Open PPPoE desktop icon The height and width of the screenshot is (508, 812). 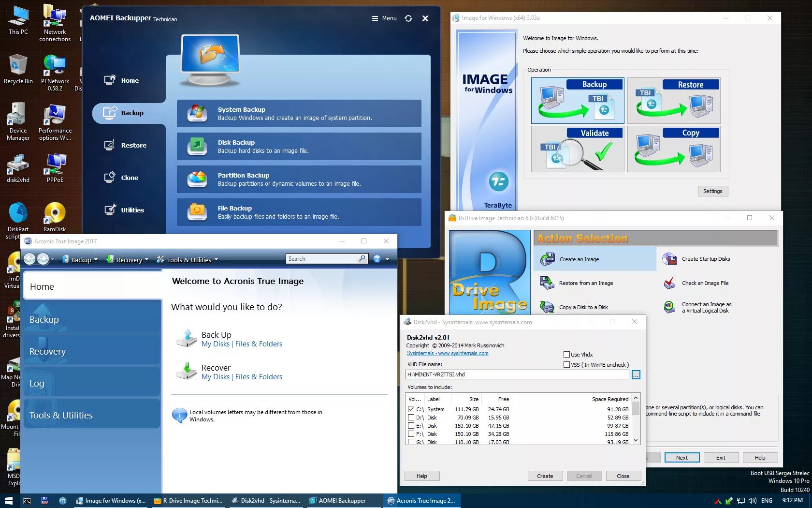click(55, 168)
